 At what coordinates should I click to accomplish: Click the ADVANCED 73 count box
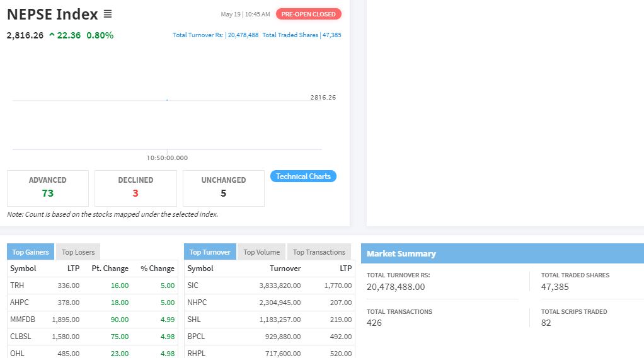click(x=48, y=188)
